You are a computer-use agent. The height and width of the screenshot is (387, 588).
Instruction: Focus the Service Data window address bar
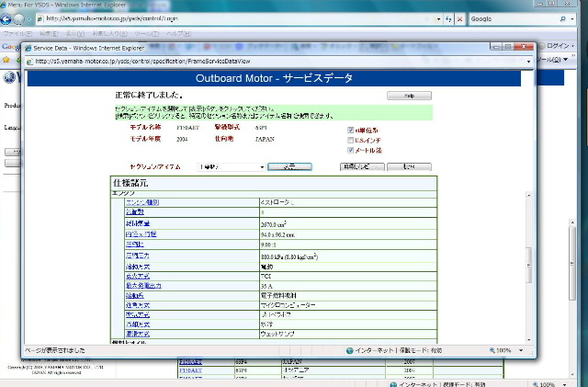[x=277, y=62]
